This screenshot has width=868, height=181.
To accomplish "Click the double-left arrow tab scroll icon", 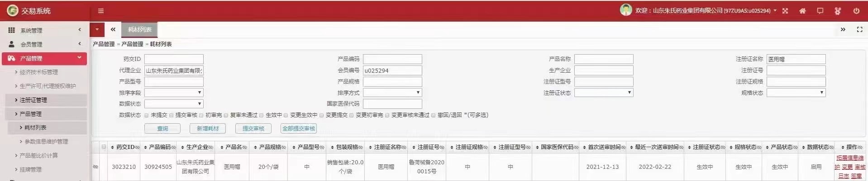I will point(113,29).
